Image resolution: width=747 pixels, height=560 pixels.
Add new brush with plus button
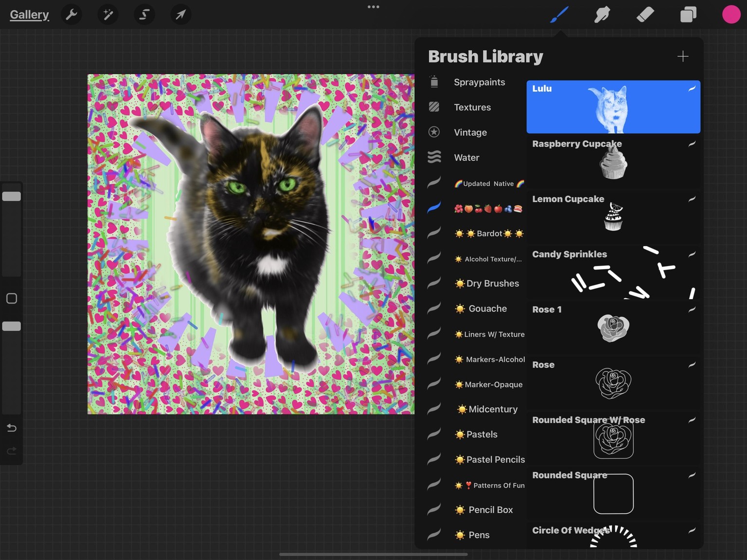[683, 56]
